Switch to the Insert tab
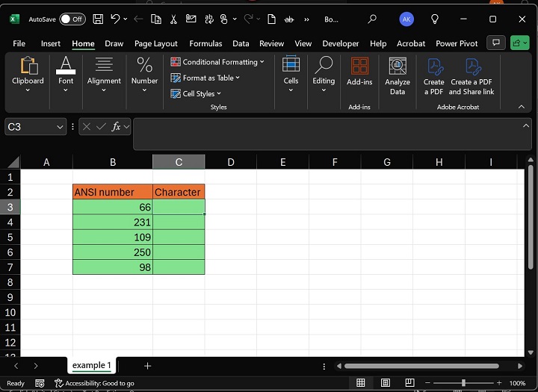Image resolution: width=538 pixels, height=392 pixels. point(51,43)
